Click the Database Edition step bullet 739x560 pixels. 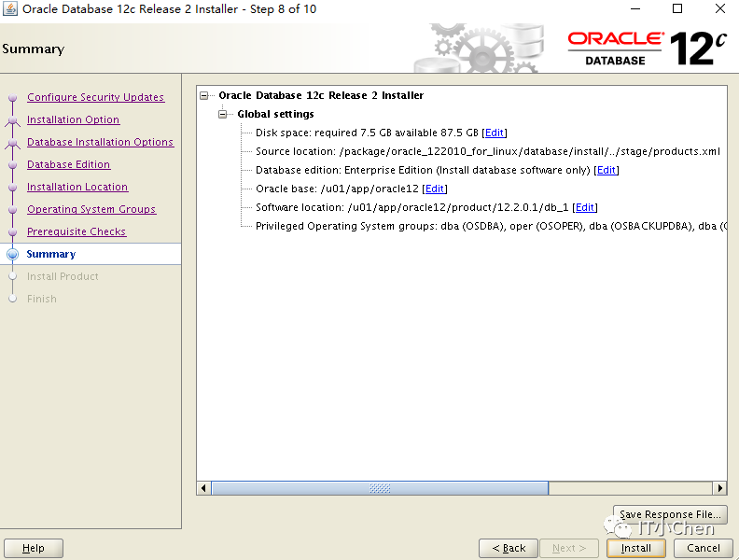point(13,164)
